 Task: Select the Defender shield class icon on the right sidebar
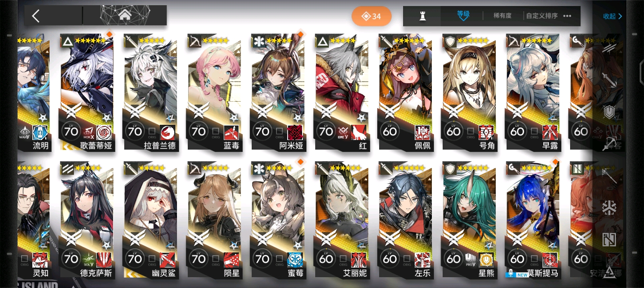point(609,112)
